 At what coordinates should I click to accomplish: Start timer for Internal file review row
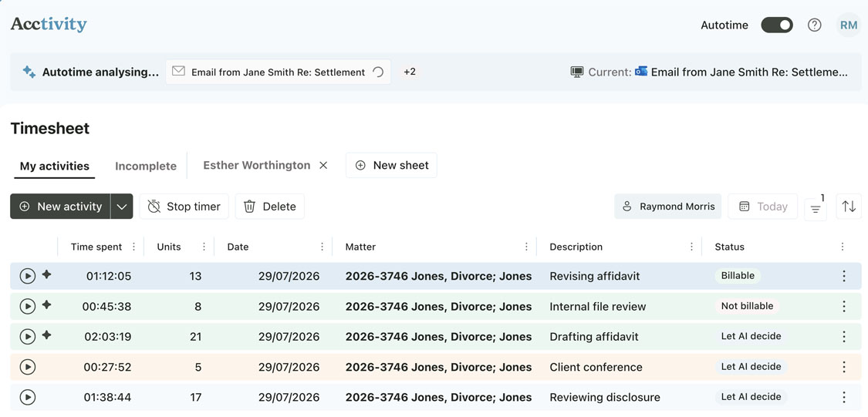pyautogui.click(x=28, y=306)
